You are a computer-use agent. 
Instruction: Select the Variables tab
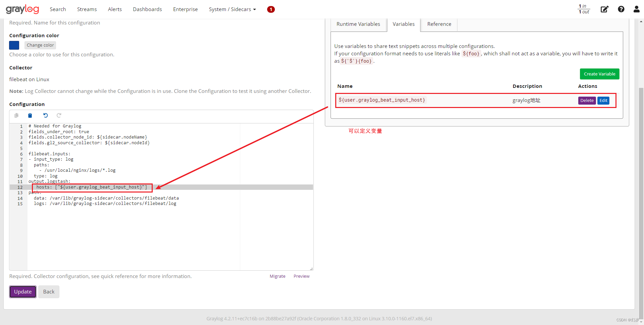(x=403, y=24)
